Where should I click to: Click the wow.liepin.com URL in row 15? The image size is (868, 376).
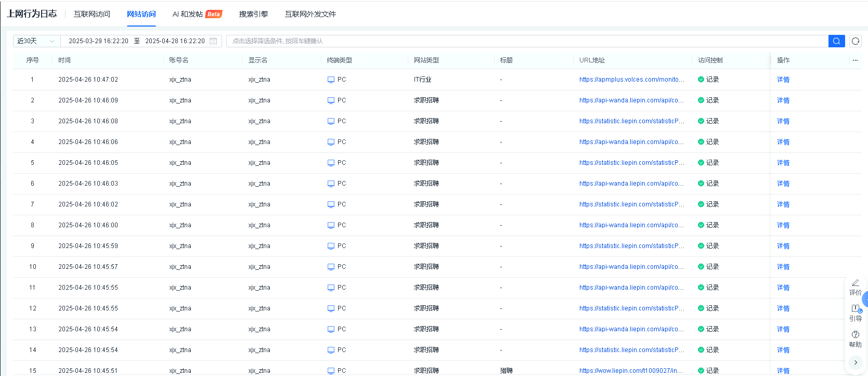631,371
